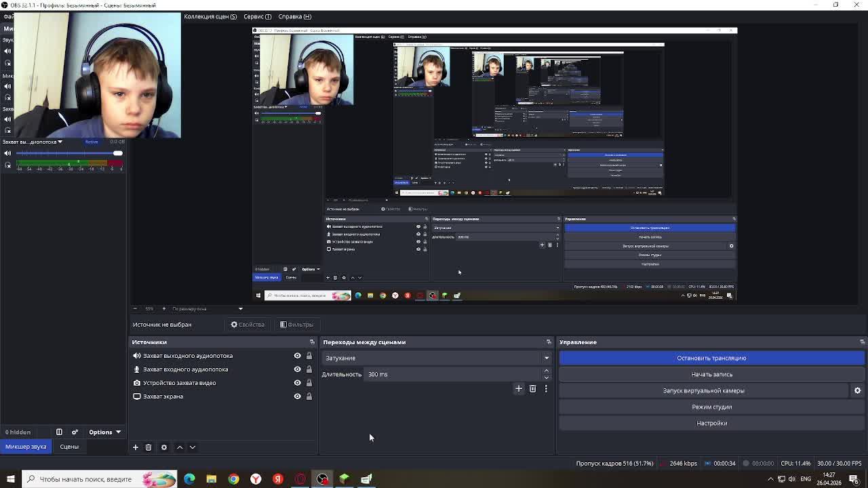The image size is (868, 488).
Task: Click the system tray volume icon
Action: pyautogui.click(x=791, y=479)
